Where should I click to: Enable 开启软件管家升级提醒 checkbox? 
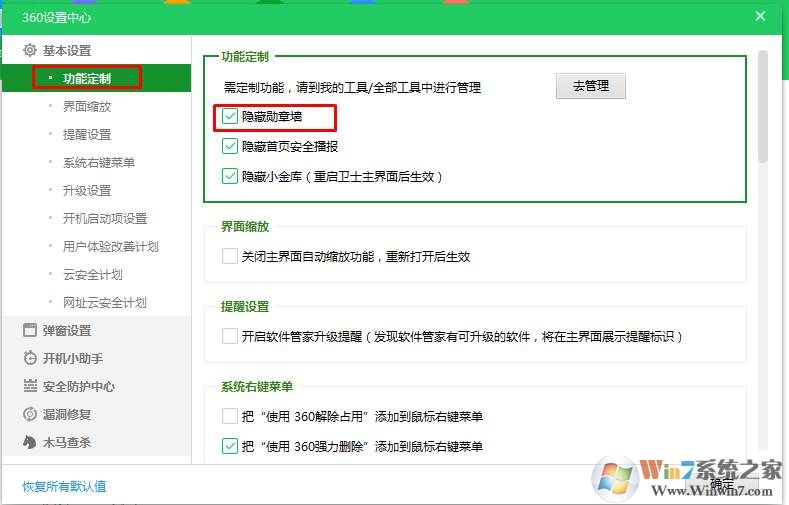pos(230,336)
